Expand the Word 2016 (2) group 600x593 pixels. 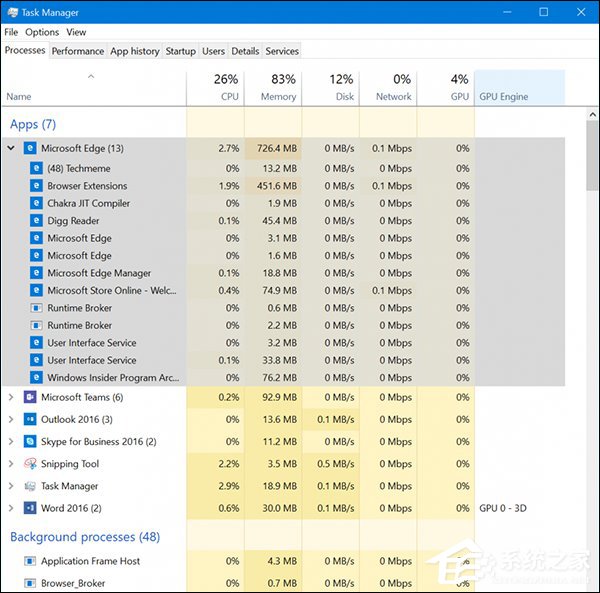click(x=11, y=508)
